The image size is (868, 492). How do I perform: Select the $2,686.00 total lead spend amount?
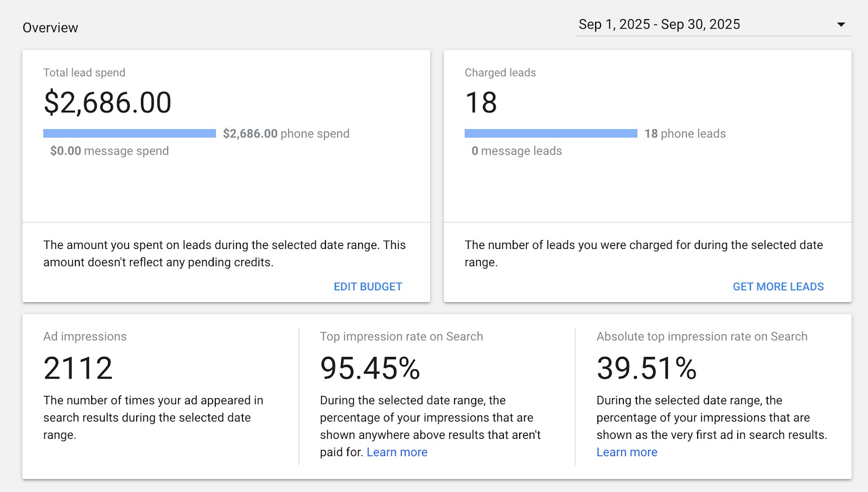[x=107, y=103]
